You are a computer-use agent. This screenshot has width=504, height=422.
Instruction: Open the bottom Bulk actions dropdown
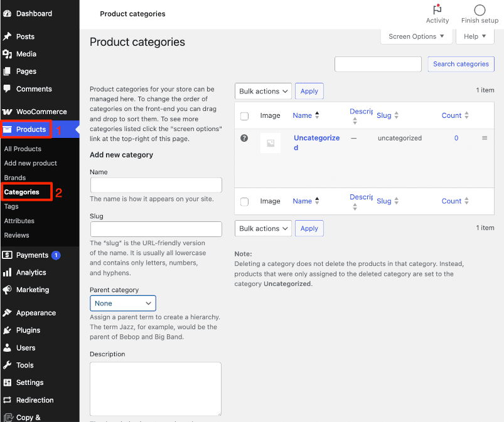pos(263,228)
